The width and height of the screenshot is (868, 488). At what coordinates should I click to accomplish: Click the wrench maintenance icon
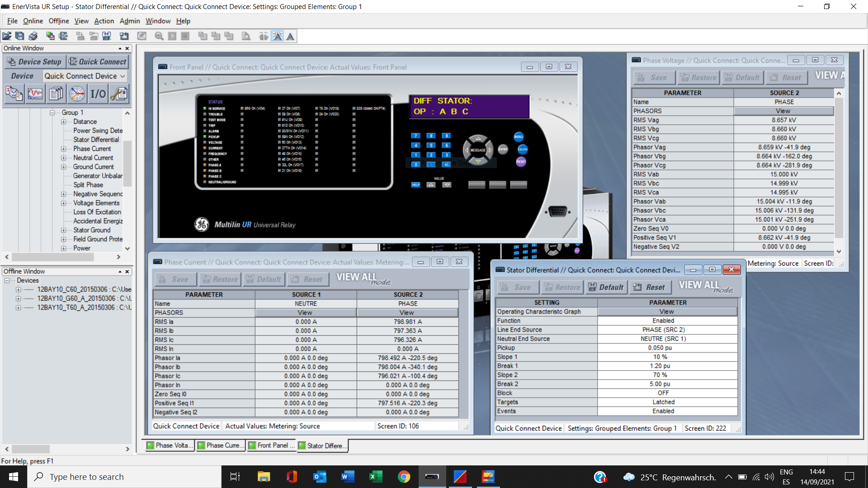pos(119,94)
